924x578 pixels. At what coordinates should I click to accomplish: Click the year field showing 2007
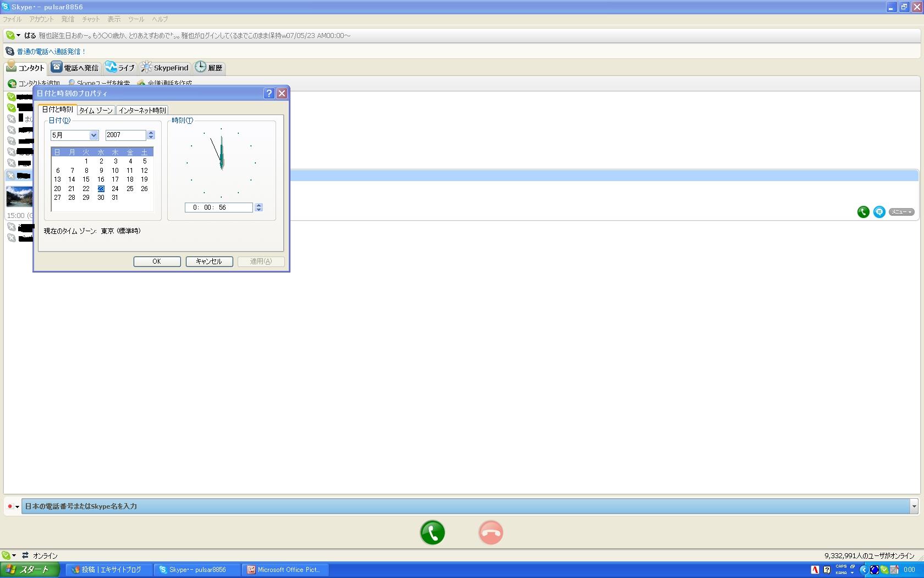tap(125, 135)
